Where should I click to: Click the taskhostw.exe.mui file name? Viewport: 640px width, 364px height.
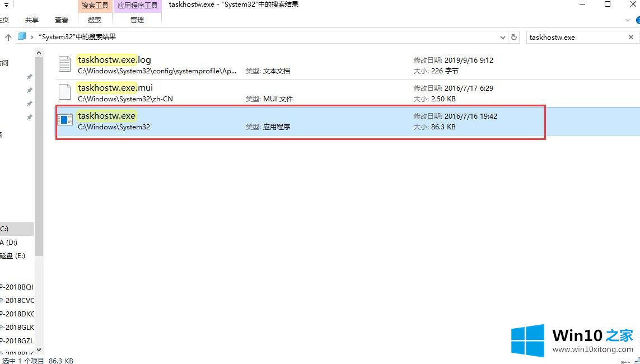[x=115, y=88]
